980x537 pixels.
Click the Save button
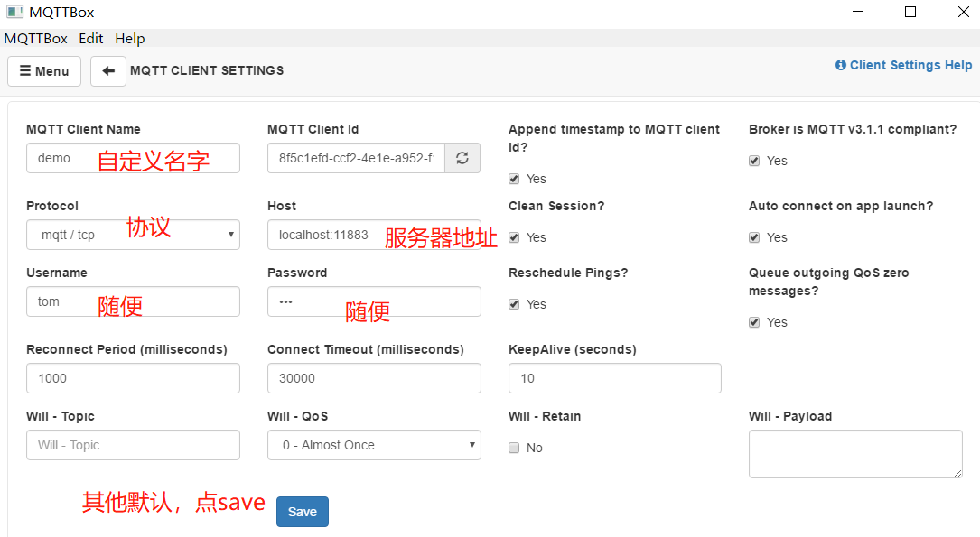click(x=303, y=512)
